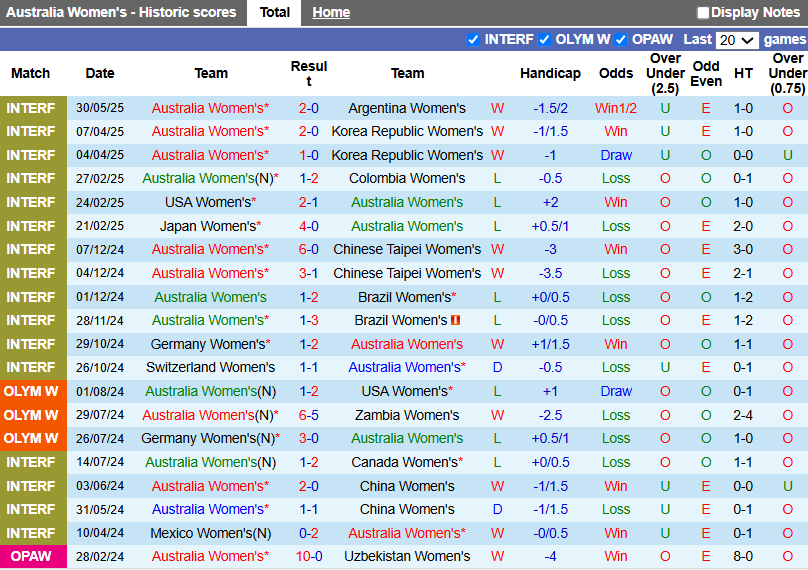808x570 pixels.
Task: Click the Match column header
Action: 30,73
